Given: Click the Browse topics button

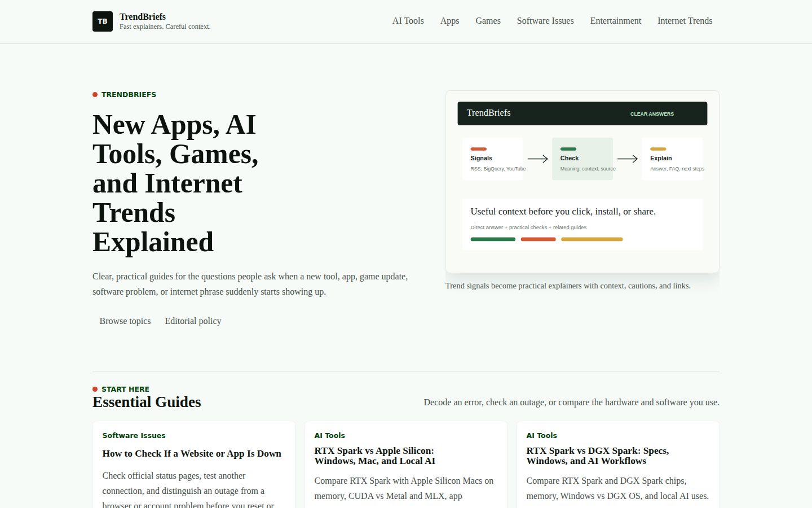Looking at the screenshot, I should [125, 321].
